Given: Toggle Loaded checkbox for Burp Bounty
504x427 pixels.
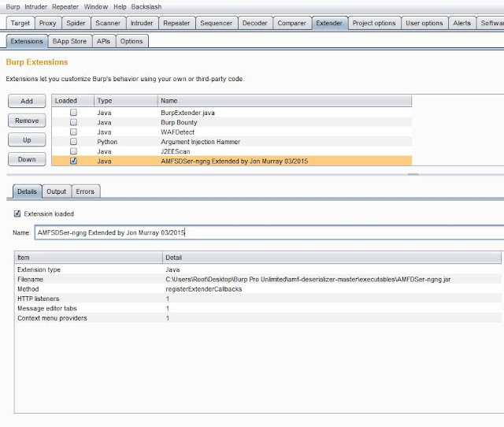Looking at the screenshot, I should point(73,122).
